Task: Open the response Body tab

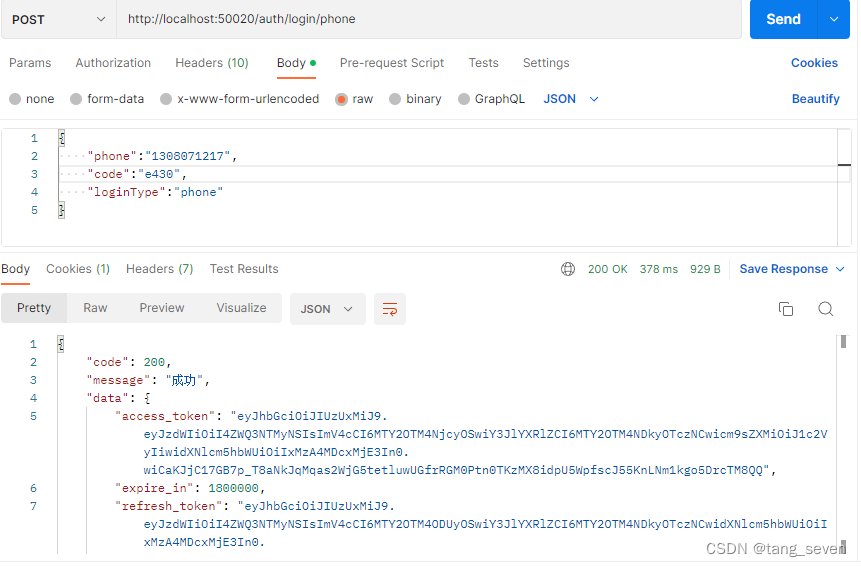Action: pos(15,269)
